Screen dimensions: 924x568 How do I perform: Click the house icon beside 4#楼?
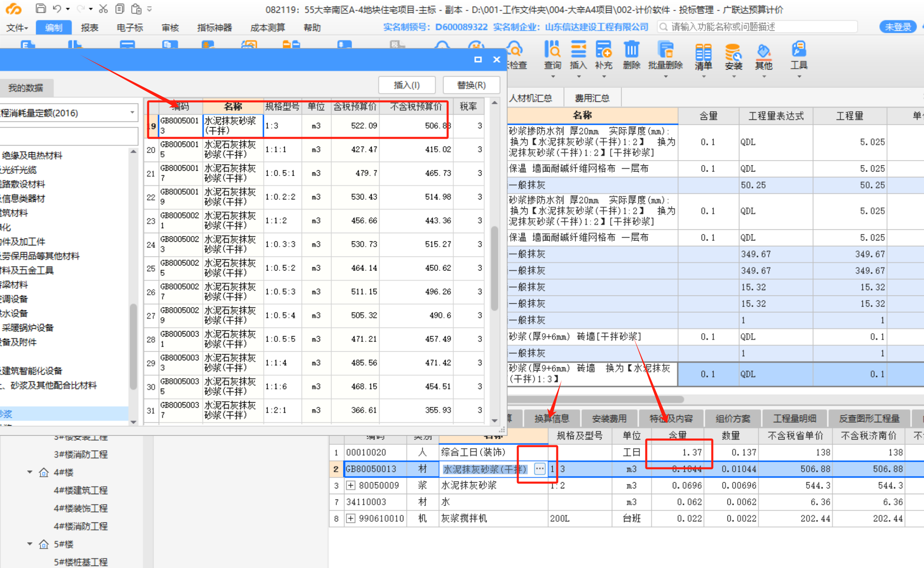pyautogui.click(x=43, y=472)
